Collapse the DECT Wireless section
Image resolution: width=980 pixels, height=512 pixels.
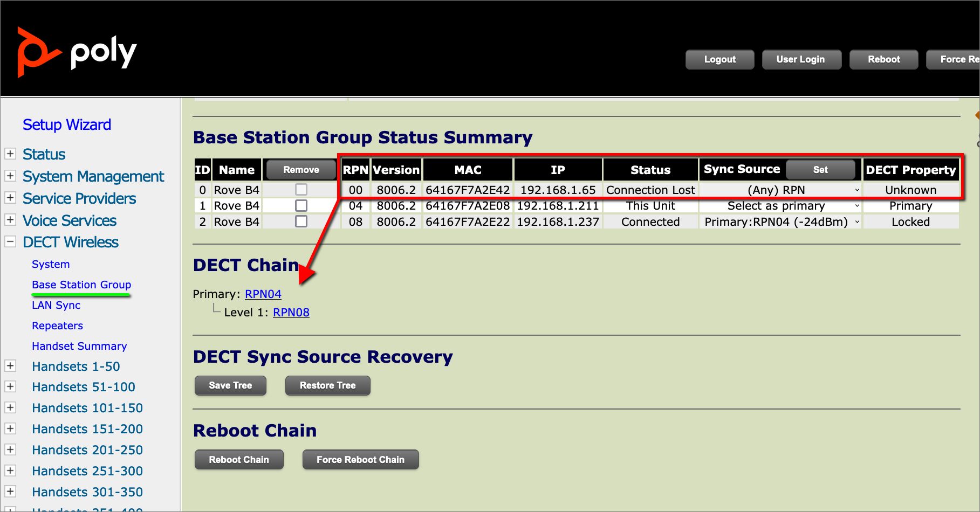click(10, 241)
